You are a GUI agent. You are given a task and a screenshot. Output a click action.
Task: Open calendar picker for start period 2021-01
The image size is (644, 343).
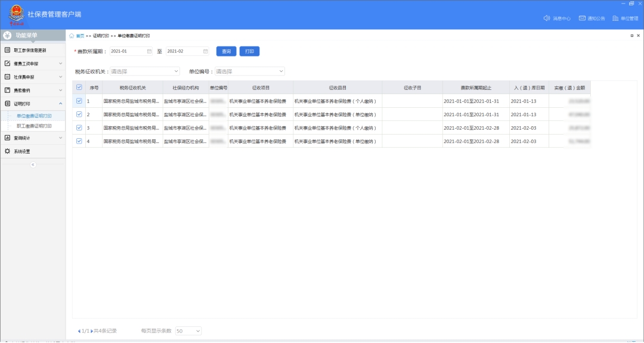[x=148, y=51]
